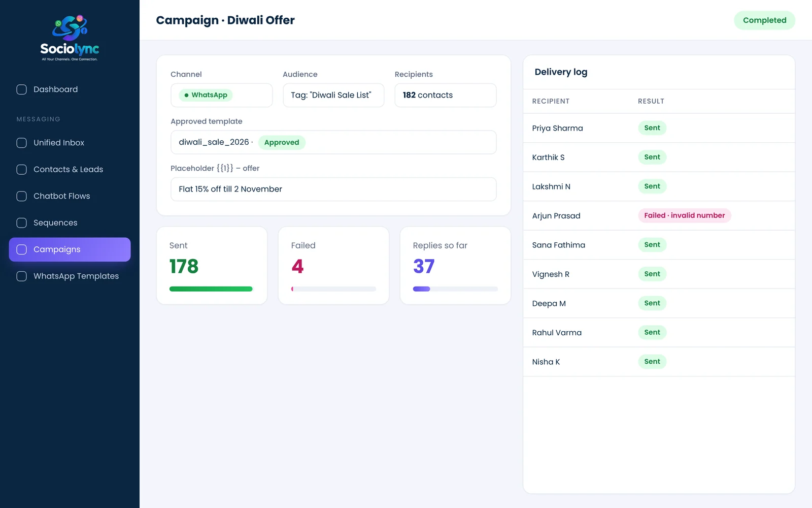Click the Dashboard sidebar icon

22,89
